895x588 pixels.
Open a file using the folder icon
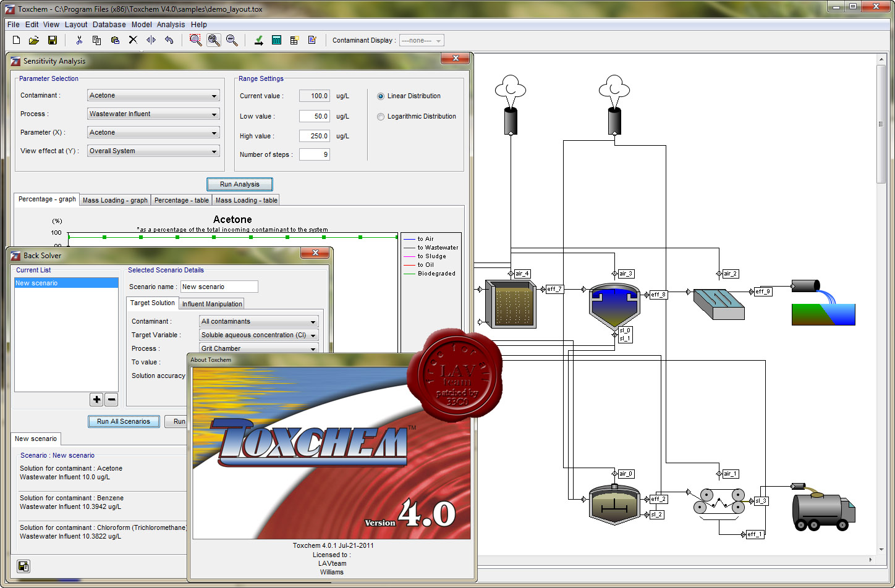pyautogui.click(x=34, y=40)
